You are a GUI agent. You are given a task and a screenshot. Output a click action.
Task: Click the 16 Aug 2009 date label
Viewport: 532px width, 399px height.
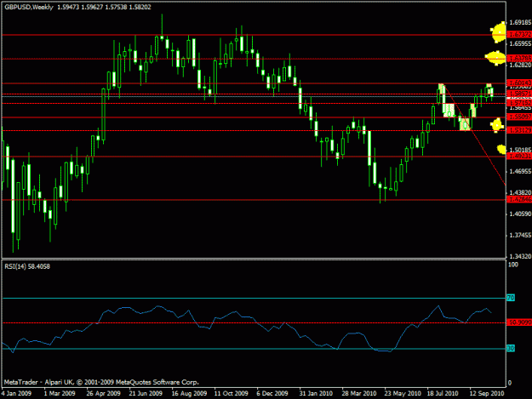189,394
